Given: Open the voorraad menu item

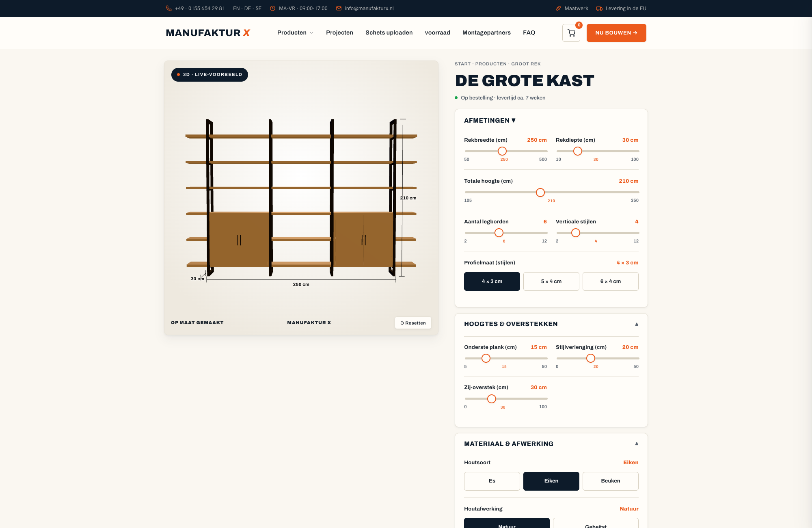Looking at the screenshot, I should click(x=437, y=33).
